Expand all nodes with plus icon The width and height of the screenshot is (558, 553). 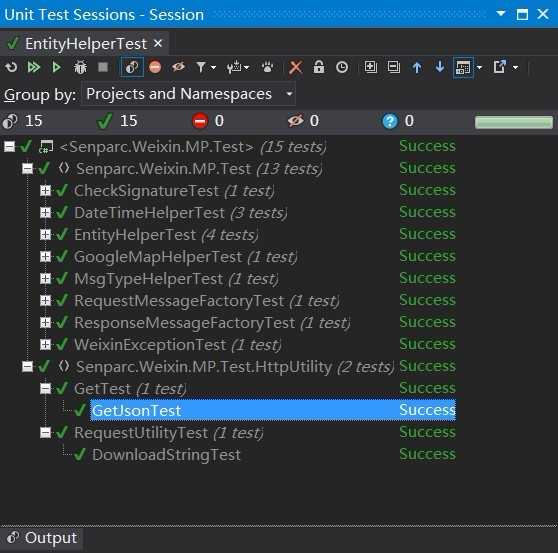tap(371, 67)
